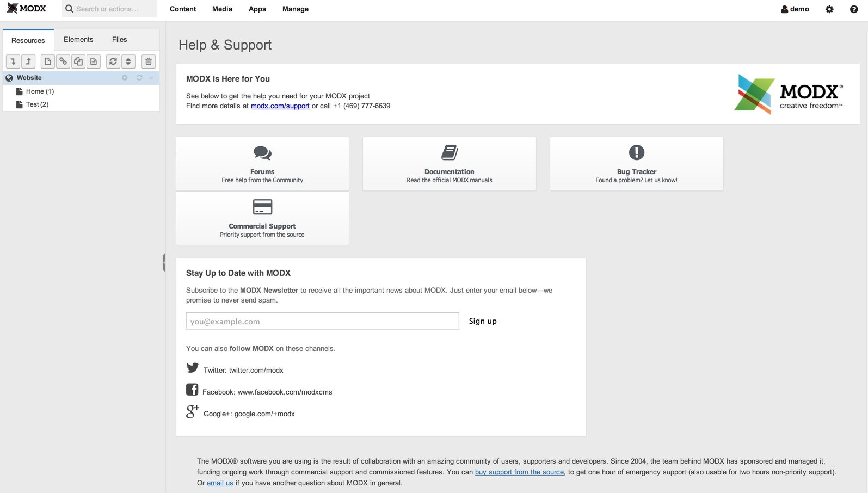Image resolution: width=868 pixels, height=493 pixels.
Task: Create a new document resource
Action: tap(48, 61)
